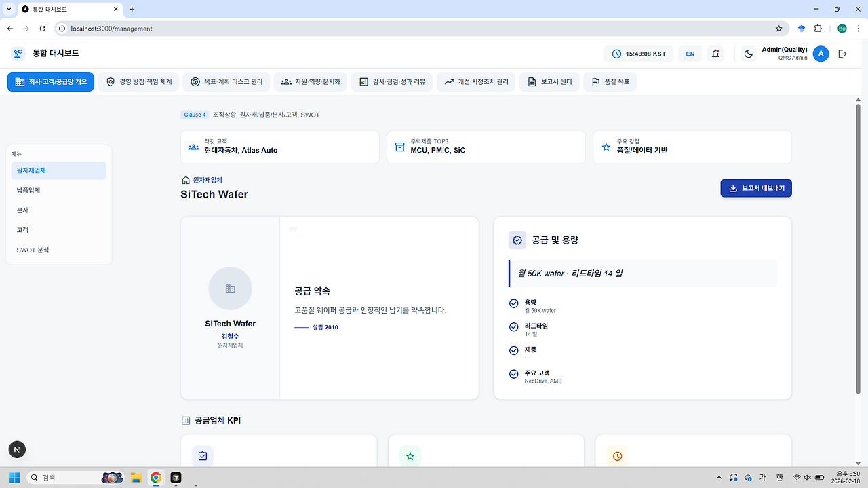The width and height of the screenshot is (868, 488).
Task: Switch language with EN button
Action: coord(690,54)
